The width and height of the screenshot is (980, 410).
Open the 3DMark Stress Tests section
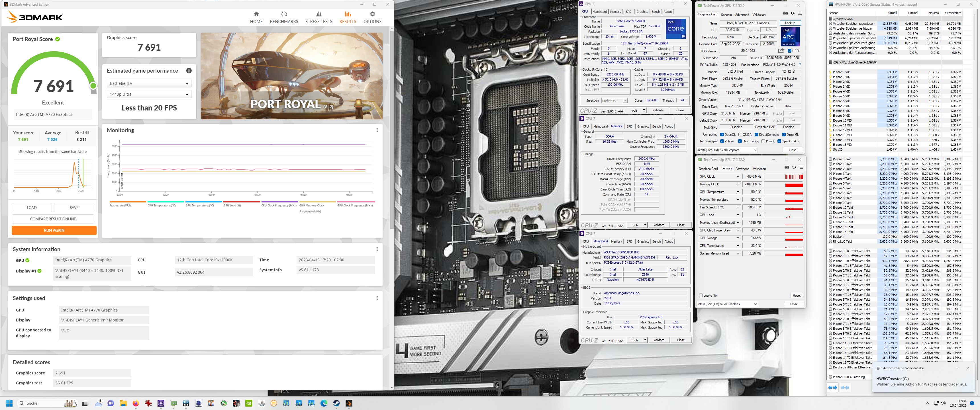click(x=318, y=17)
